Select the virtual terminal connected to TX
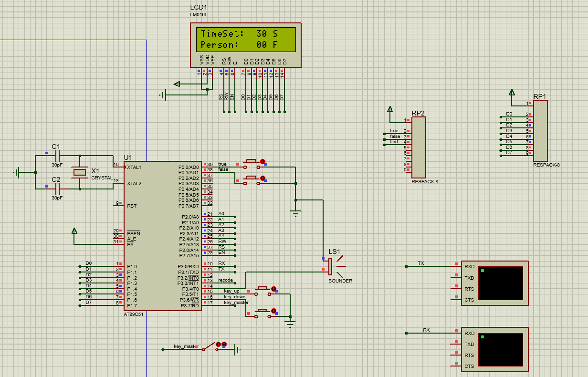 click(495, 283)
